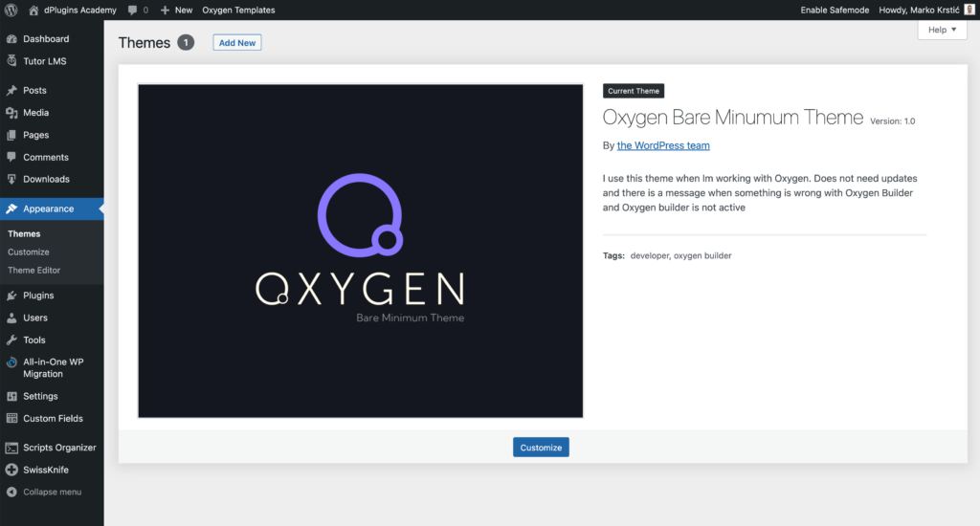Click the Collapse menu arrow icon
980x526 pixels.
(x=11, y=493)
